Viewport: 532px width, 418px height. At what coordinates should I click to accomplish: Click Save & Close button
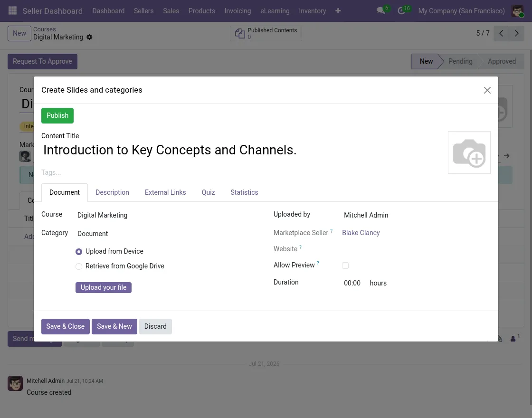tap(66, 326)
